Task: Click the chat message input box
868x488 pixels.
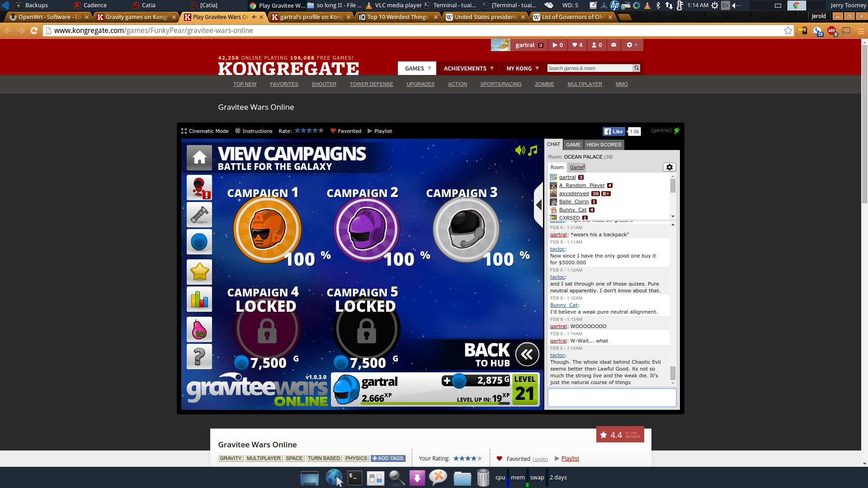Action: [612, 398]
